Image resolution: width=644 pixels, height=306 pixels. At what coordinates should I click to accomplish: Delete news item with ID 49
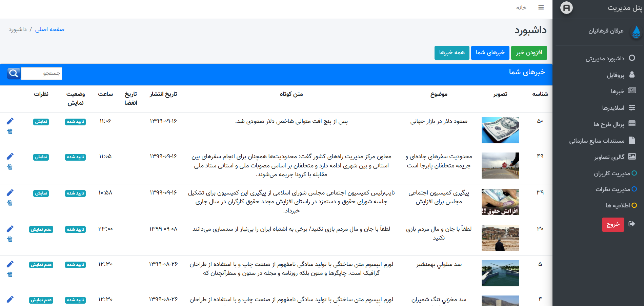point(10,167)
